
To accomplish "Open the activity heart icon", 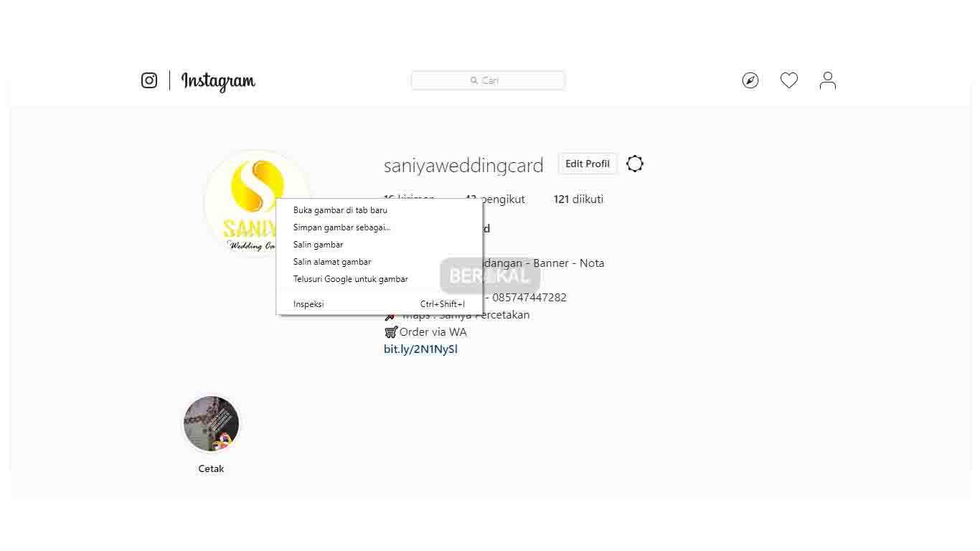I will point(789,80).
